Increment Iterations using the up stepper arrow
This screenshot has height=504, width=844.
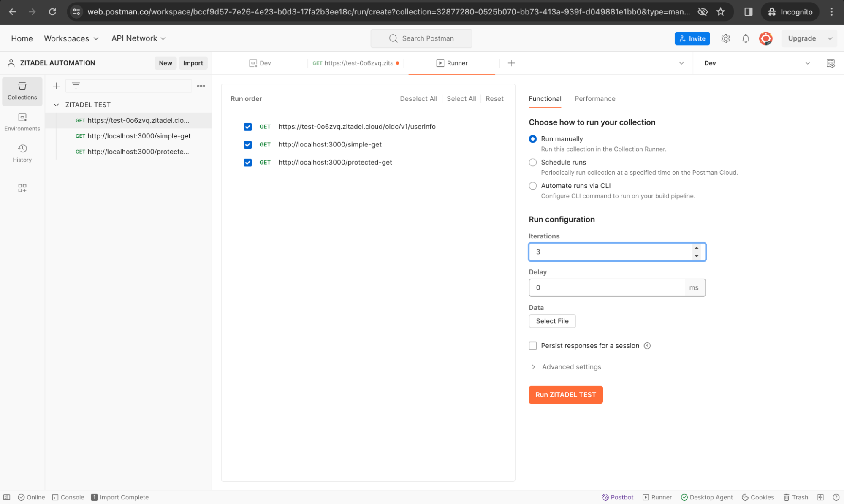click(x=696, y=248)
